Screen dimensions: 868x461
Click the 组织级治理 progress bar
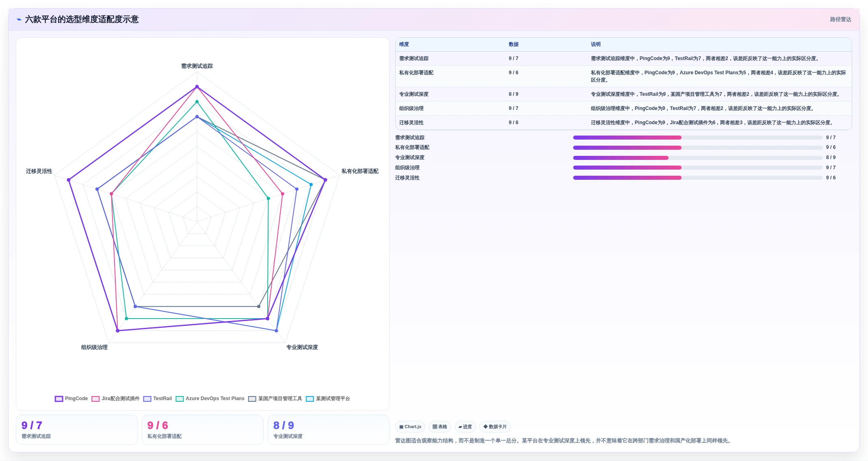698,168
